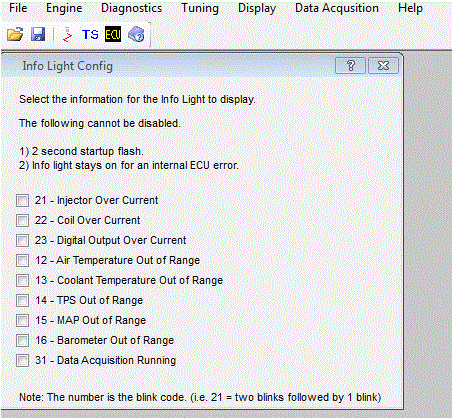
Task: Open the Engine menu
Action: tap(64, 8)
